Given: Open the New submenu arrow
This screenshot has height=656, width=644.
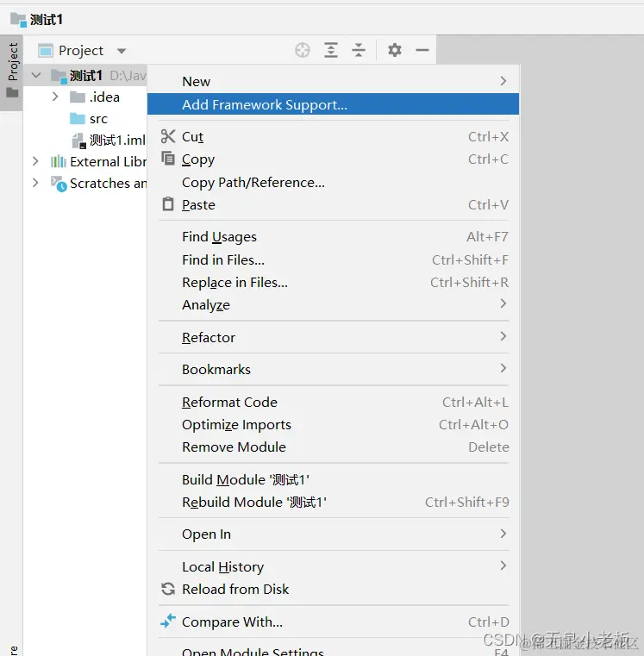Looking at the screenshot, I should (x=503, y=81).
